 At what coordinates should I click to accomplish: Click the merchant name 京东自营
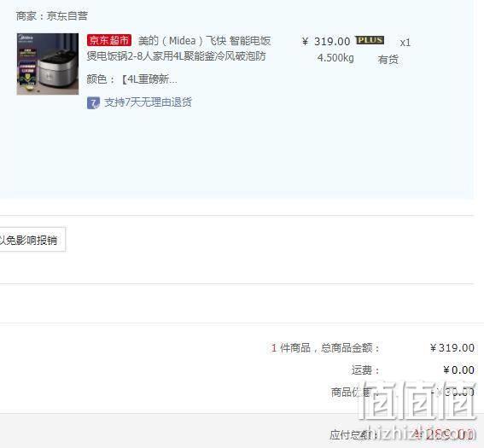67,15
